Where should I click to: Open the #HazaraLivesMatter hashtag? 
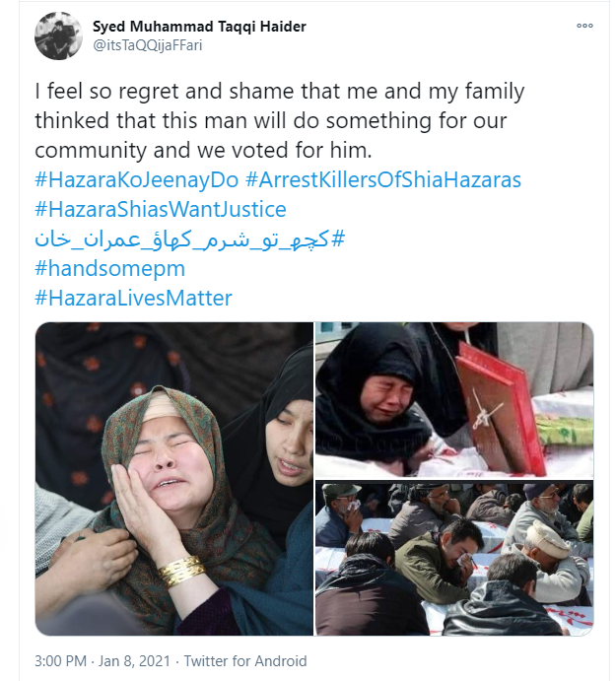tap(133, 298)
